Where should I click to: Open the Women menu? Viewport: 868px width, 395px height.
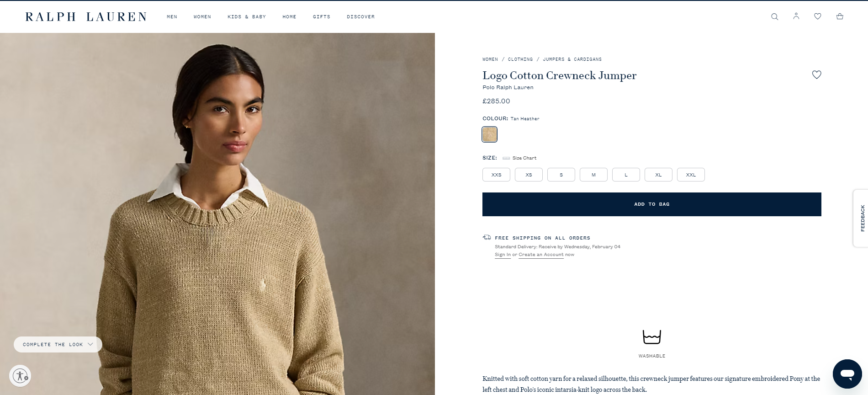[202, 17]
